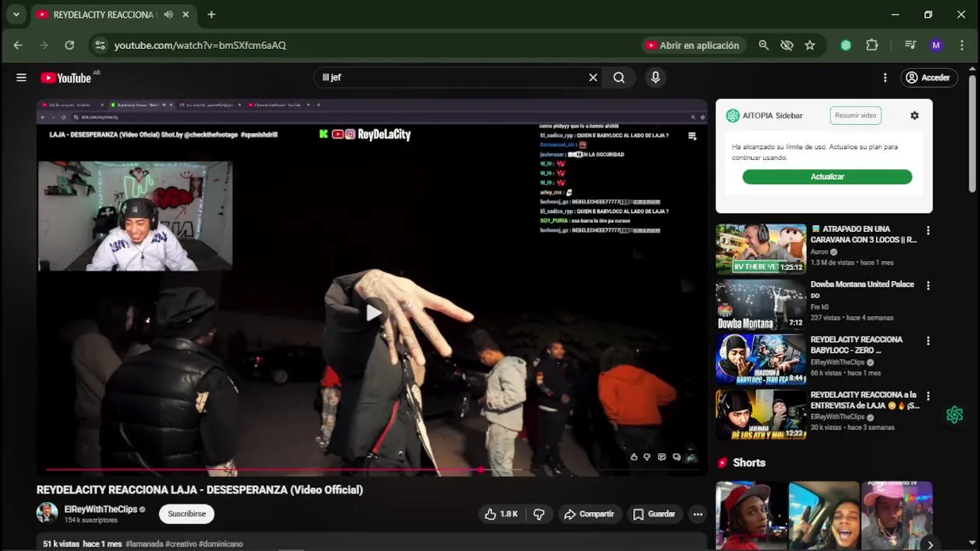Open more actions ellipsis below video
The width and height of the screenshot is (980, 551).
[697, 514]
